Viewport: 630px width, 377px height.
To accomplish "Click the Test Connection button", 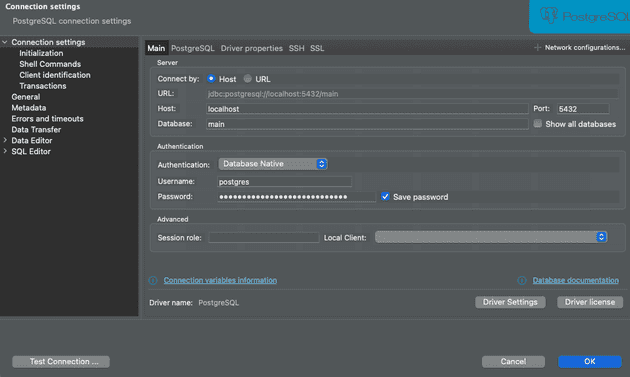I will 61,361.
